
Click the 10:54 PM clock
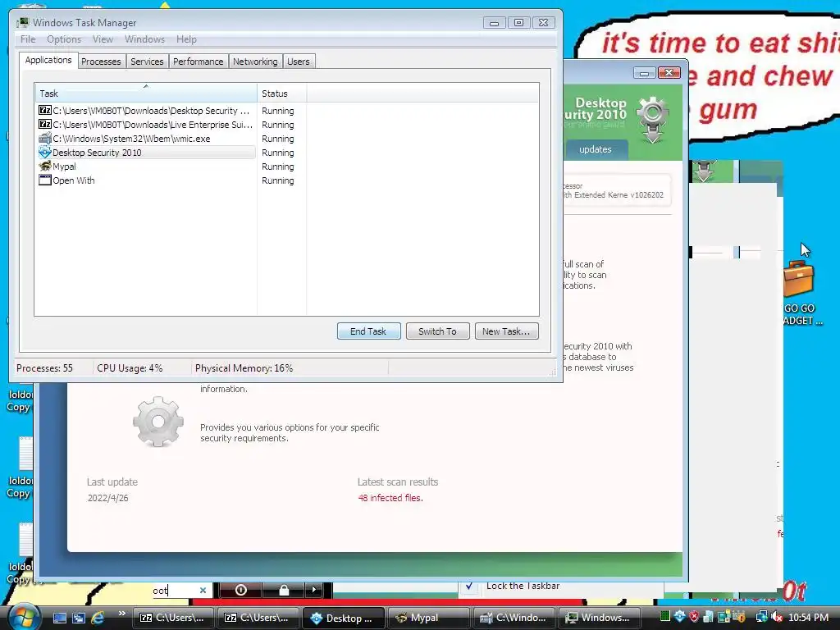(808, 618)
